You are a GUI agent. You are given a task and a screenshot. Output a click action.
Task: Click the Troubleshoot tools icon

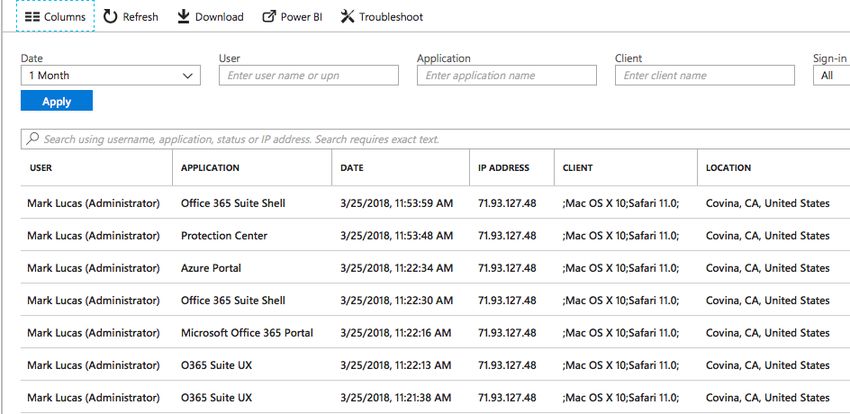coord(347,17)
